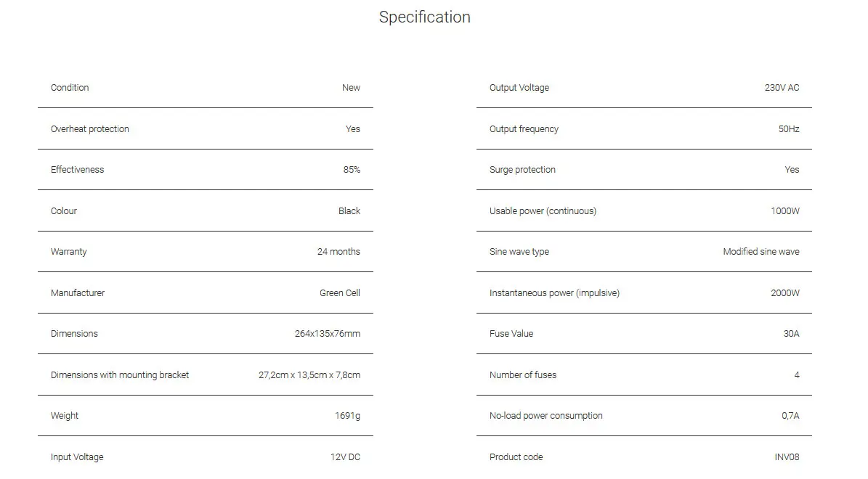Image resolution: width=868 pixels, height=479 pixels.
Task: Click the 1000W usable power value
Action: [x=785, y=211]
